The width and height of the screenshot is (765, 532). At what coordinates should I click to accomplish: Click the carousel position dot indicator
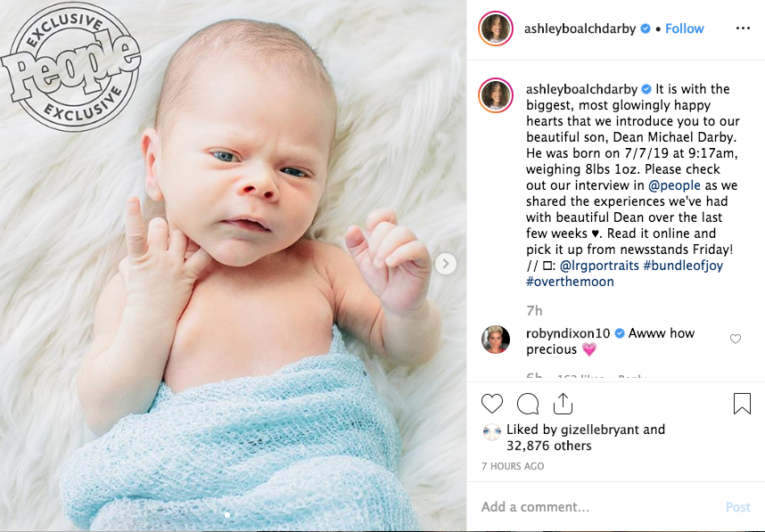(227, 515)
